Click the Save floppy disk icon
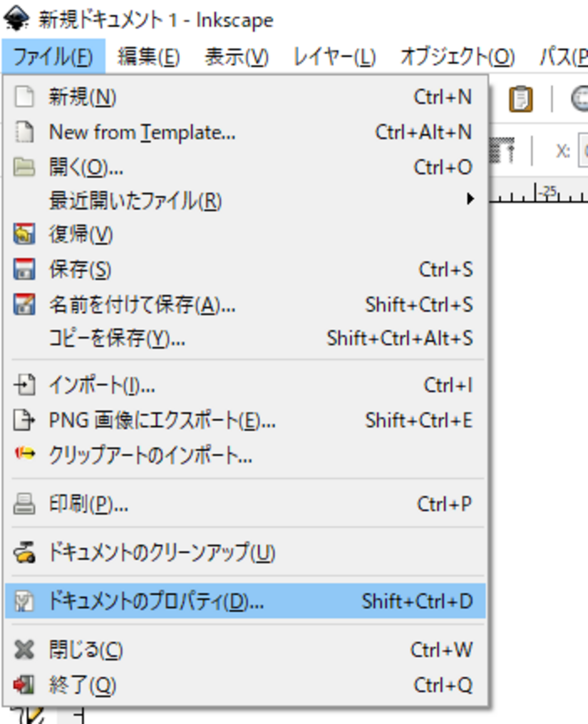This screenshot has height=724, width=588. (x=24, y=269)
